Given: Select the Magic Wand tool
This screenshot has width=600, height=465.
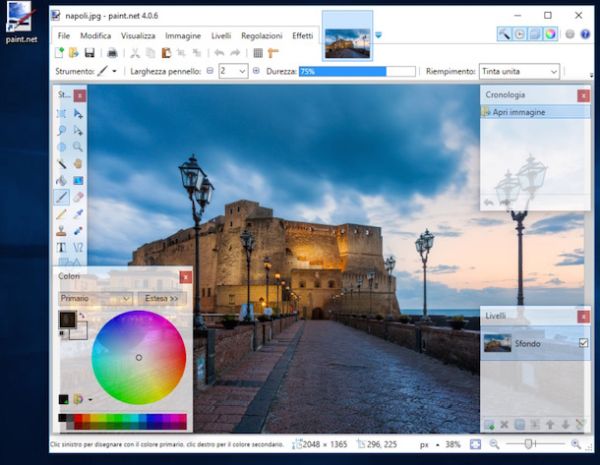Looking at the screenshot, I should click(62, 163).
